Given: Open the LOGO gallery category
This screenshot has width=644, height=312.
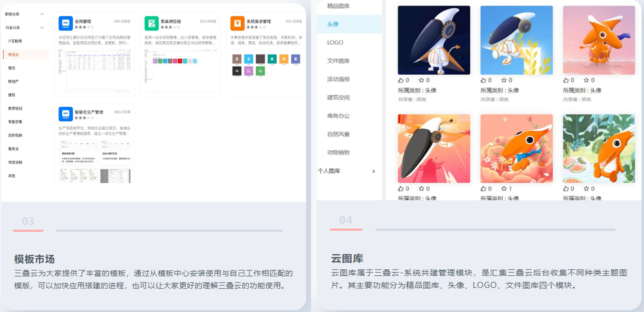Looking at the screenshot, I should click(x=335, y=43).
